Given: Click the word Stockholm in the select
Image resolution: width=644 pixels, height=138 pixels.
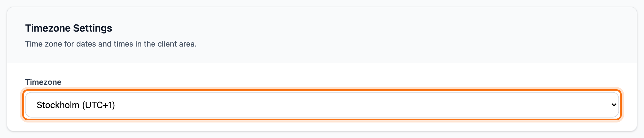Looking at the screenshot, I should point(58,105).
